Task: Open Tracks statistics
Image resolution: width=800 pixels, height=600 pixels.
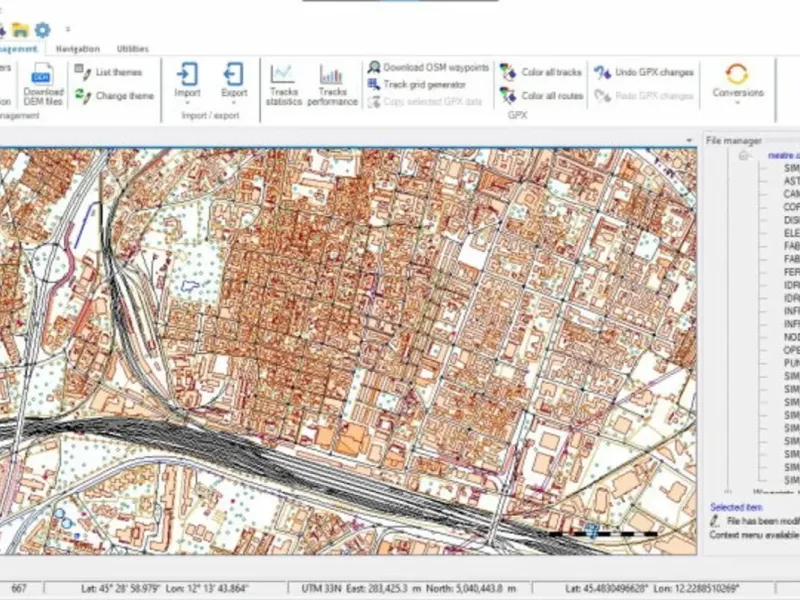Action: (x=284, y=85)
